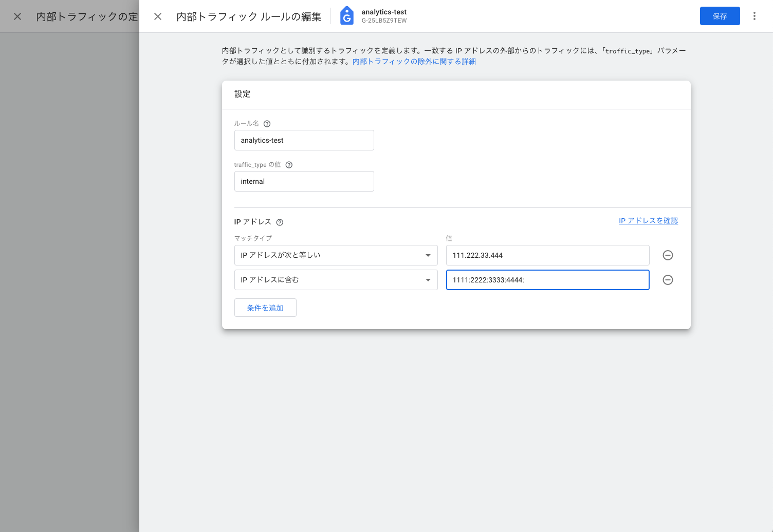Select the ルール名 text field

pos(304,140)
